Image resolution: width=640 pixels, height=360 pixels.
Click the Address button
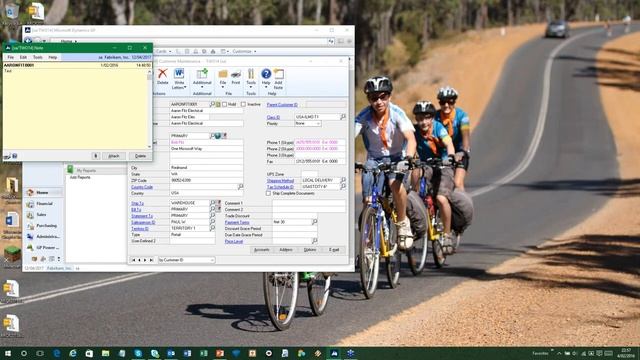click(x=286, y=250)
